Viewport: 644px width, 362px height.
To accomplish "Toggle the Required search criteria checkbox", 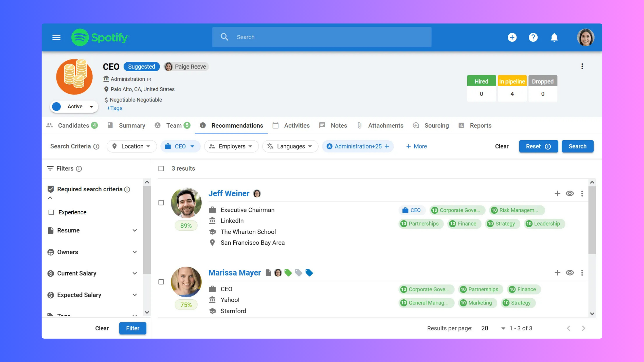I will coord(51,189).
